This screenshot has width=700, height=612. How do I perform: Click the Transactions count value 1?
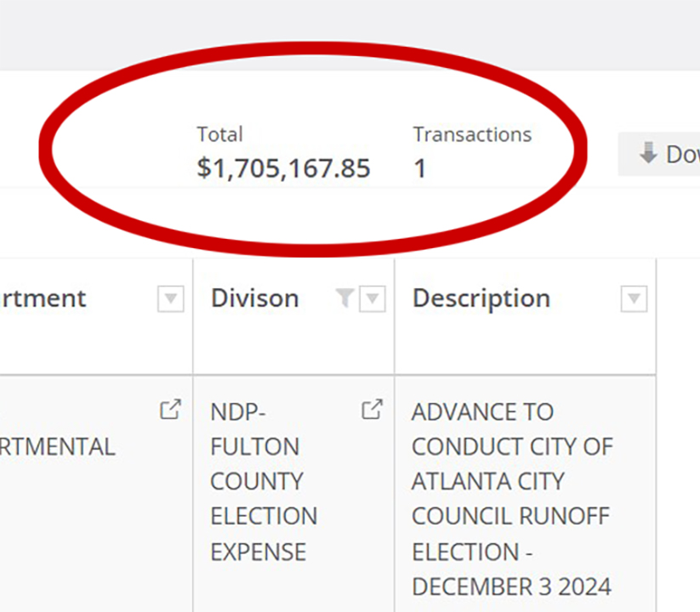pyautogui.click(x=419, y=168)
